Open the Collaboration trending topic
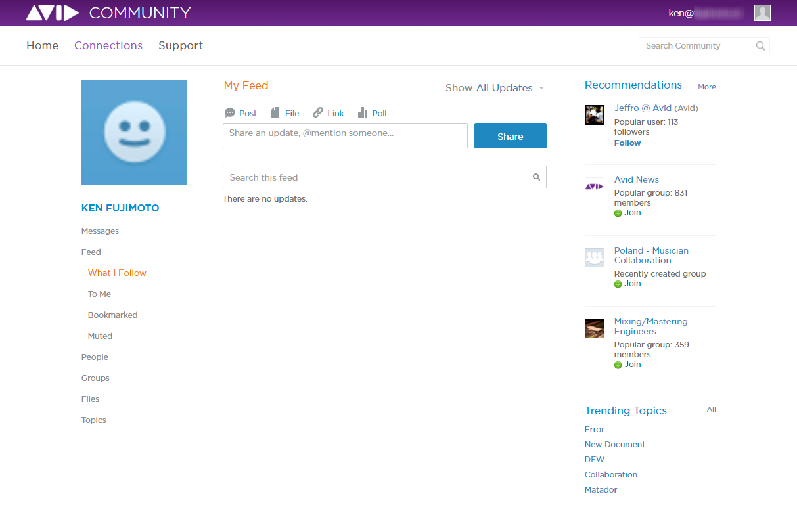This screenshot has height=532, width=797. click(611, 475)
